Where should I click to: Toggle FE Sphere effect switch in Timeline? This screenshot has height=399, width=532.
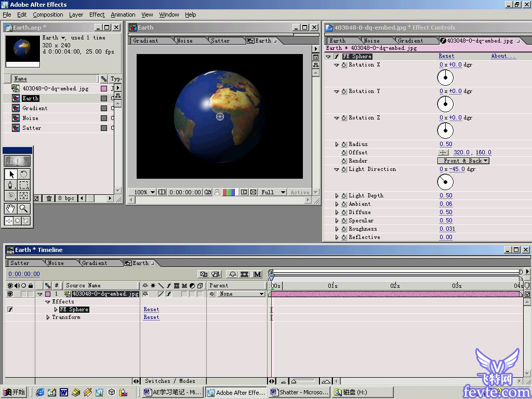click(10, 310)
